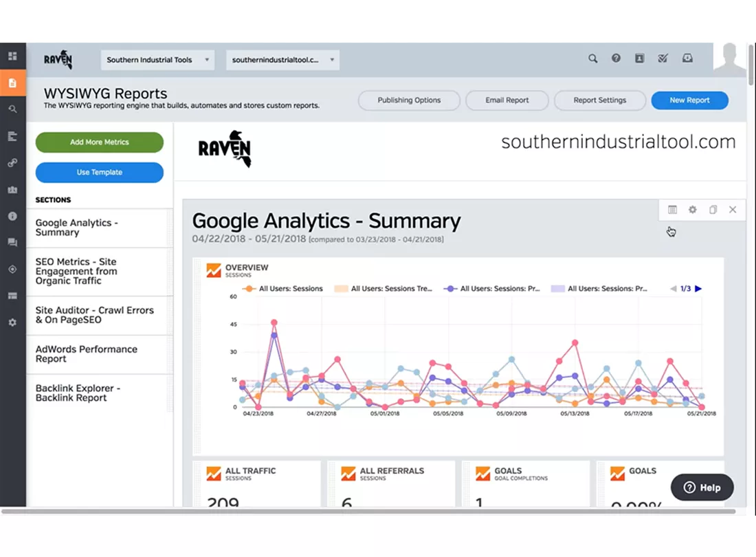Click the Add More Metrics button
Screen dimensions: 756x557
(100, 142)
